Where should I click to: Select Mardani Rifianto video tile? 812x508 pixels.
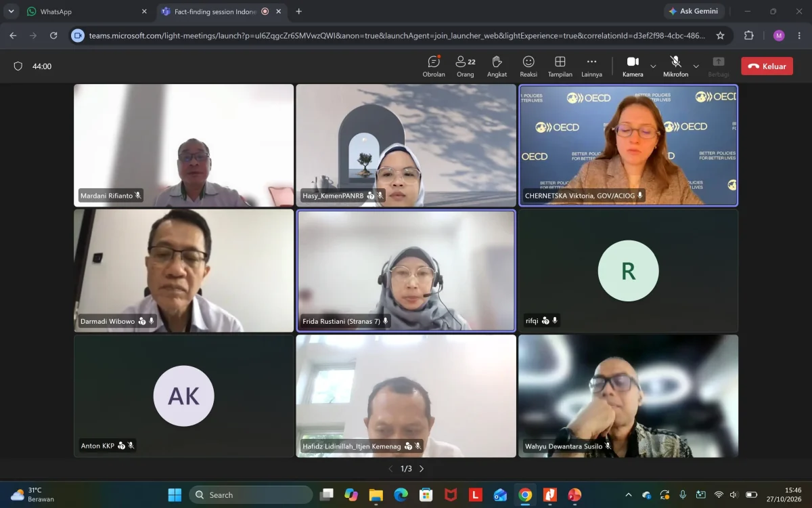[x=183, y=146]
